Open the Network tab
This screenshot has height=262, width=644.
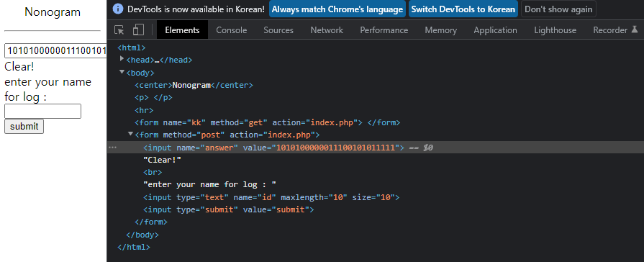pos(327,30)
